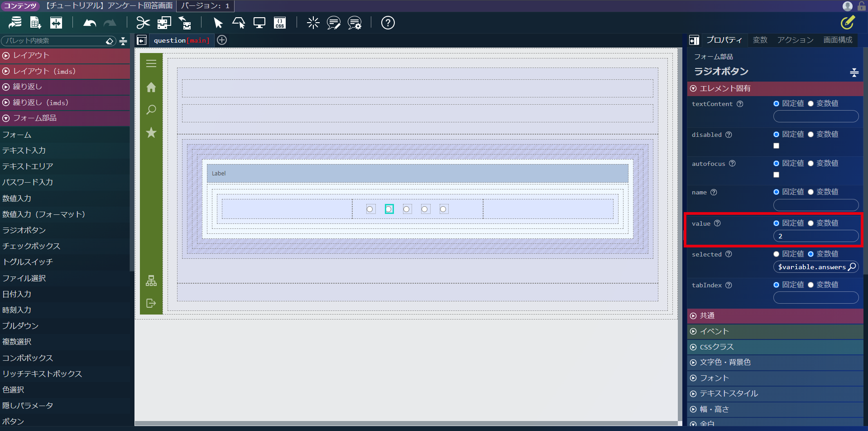The width and height of the screenshot is (868, 431).
Task: Click the star icon in green sidebar
Action: [x=151, y=132]
